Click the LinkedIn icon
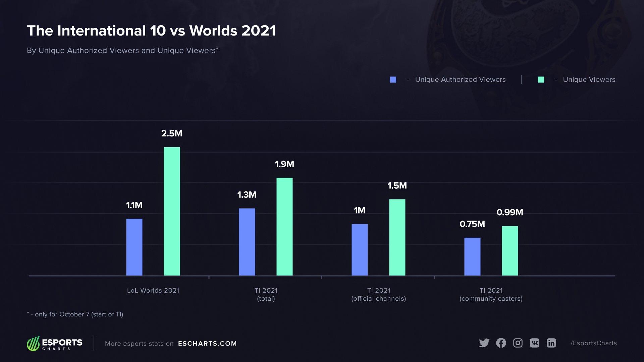 click(551, 343)
